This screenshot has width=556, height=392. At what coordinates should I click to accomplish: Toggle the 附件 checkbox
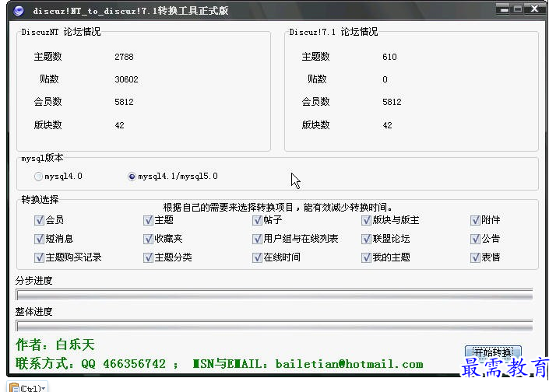pos(475,220)
